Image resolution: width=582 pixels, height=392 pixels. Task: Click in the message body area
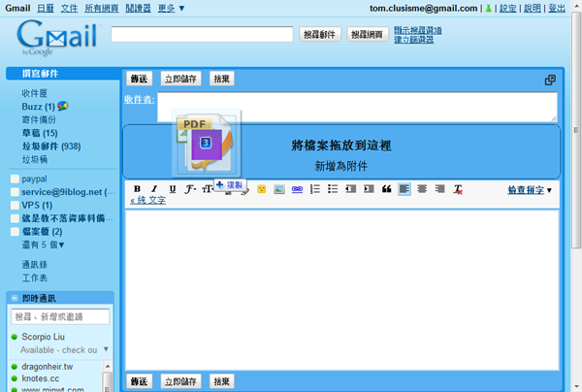coord(342,290)
